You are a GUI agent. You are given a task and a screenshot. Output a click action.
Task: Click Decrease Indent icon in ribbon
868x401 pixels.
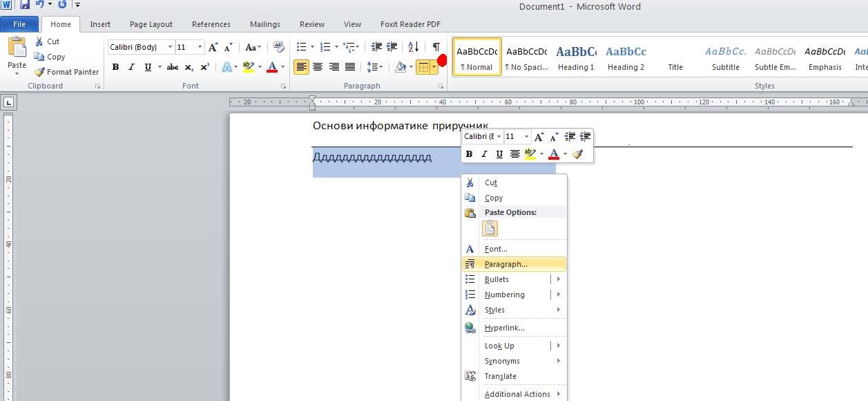point(377,47)
